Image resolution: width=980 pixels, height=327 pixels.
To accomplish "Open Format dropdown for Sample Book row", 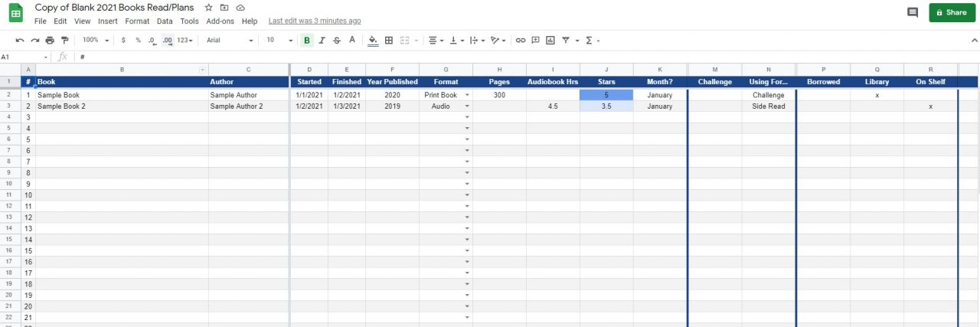I will coord(467,95).
